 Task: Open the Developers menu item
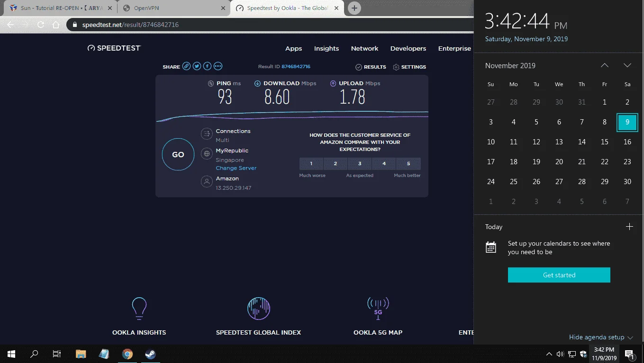click(408, 48)
